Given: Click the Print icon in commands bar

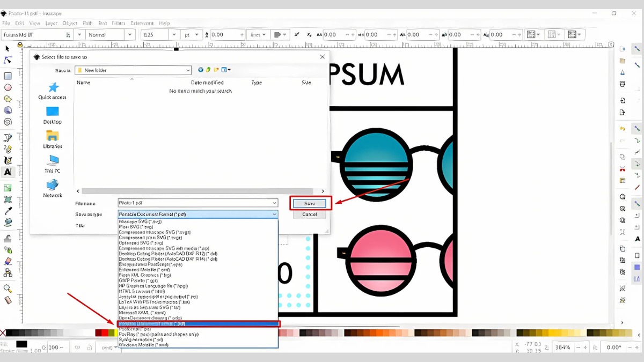Looking at the screenshot, I should point(623,84).
